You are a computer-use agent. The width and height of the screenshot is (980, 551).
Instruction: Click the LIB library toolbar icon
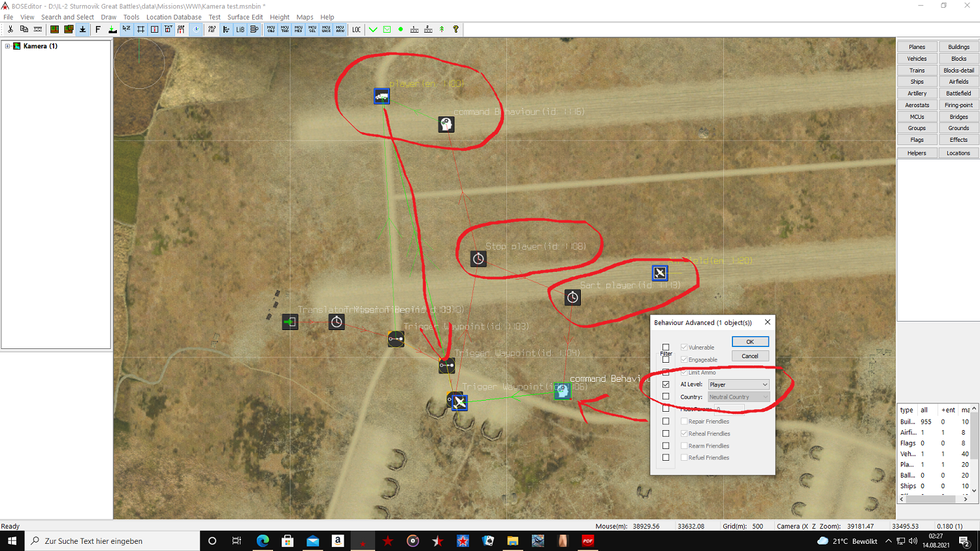pyautogui.click(x=240, y=29)
